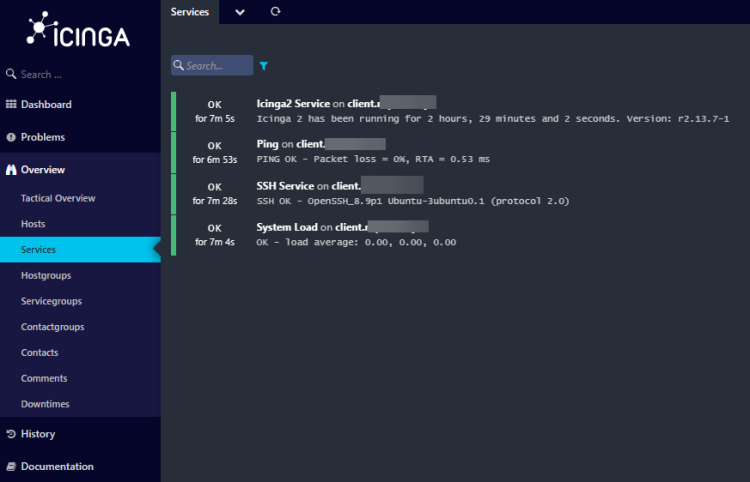Open the Downtimes page
750x482 pixels.
(x=45, y=404)
